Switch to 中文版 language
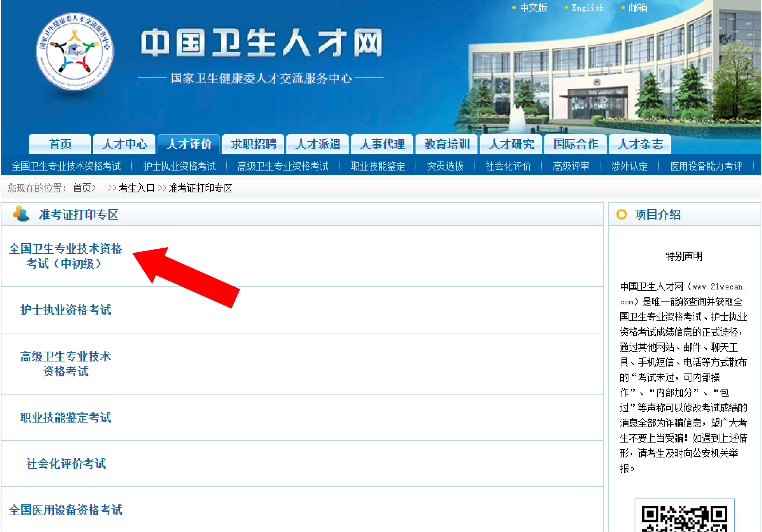The width and height of the screenshot is (762, 532). (x=533, y=8)
